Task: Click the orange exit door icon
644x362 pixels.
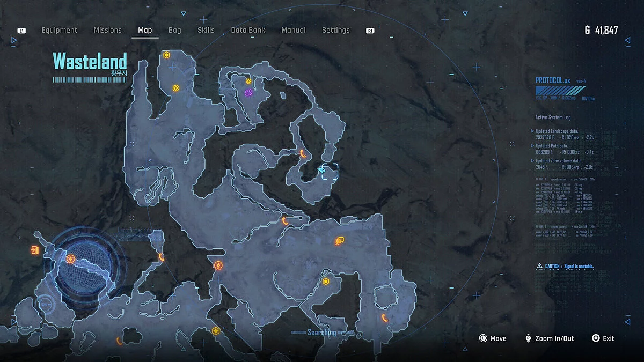Action: coord(35,250)
